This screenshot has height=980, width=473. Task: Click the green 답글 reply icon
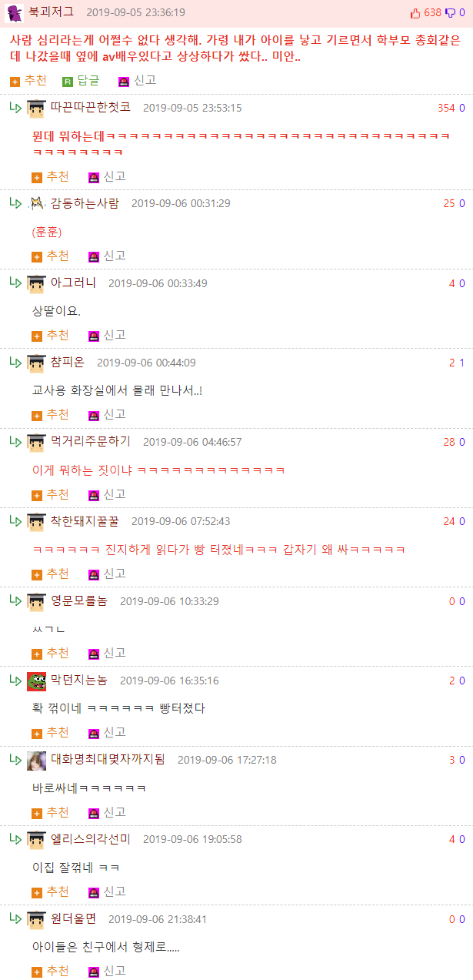pyautogui.click(x=68, y=81)
